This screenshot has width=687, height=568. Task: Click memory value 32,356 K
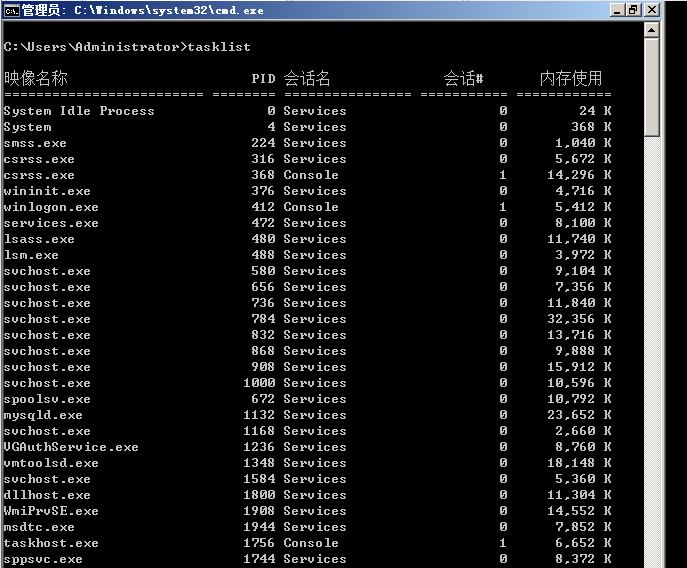click(x=579, y=319)
